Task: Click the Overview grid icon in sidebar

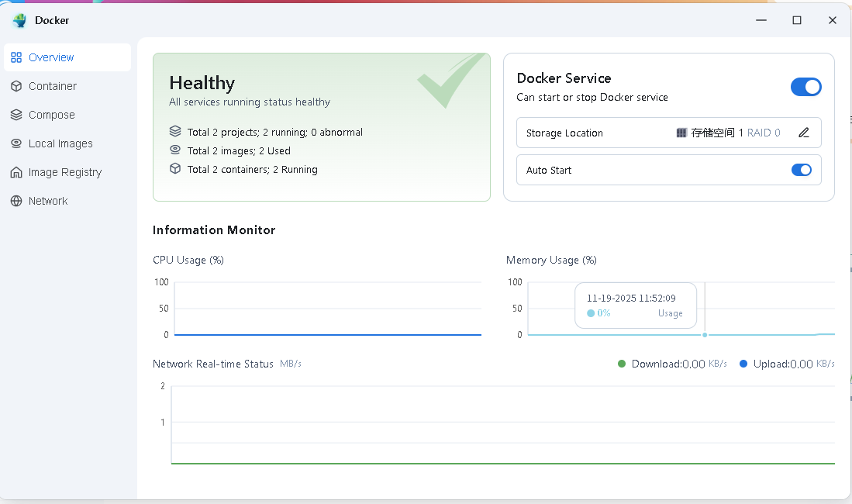Action: pos(16,57)
